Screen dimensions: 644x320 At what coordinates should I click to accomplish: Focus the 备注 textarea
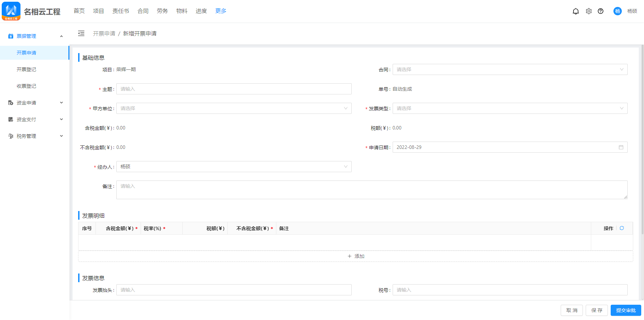[372, 190]
